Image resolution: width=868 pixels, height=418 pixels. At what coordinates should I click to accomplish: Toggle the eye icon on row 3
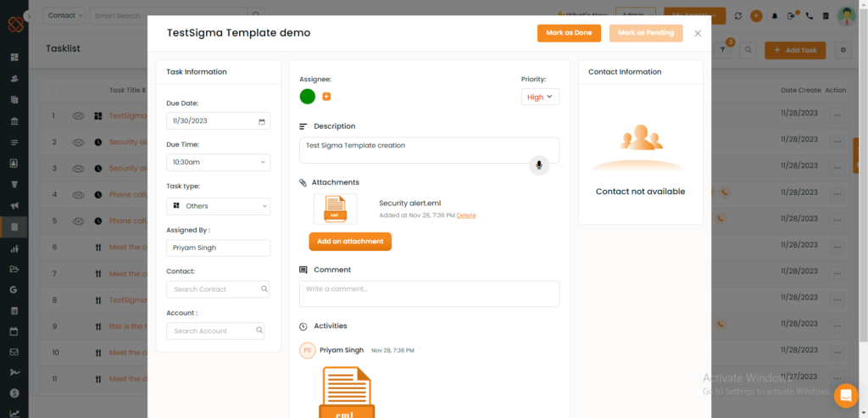[x=79, y=169]
